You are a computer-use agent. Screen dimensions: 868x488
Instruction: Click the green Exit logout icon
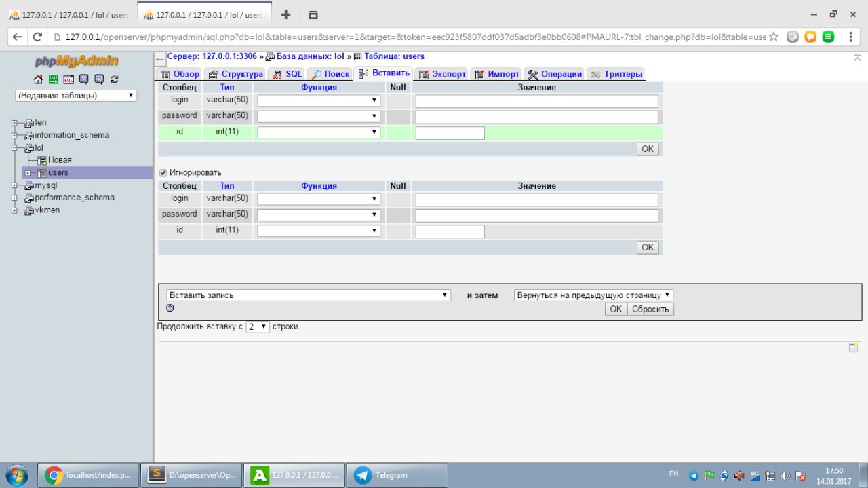click(53, 79)
